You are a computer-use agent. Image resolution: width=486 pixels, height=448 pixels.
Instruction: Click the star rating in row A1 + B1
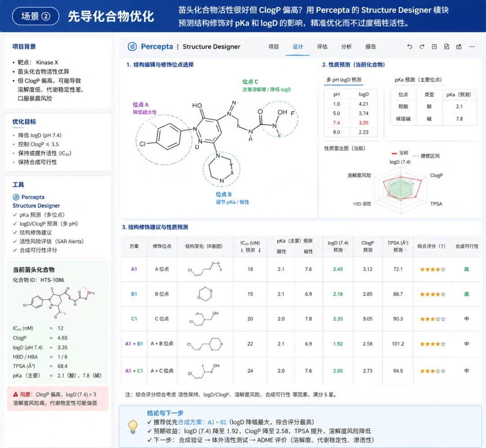[x=433, y=344]
